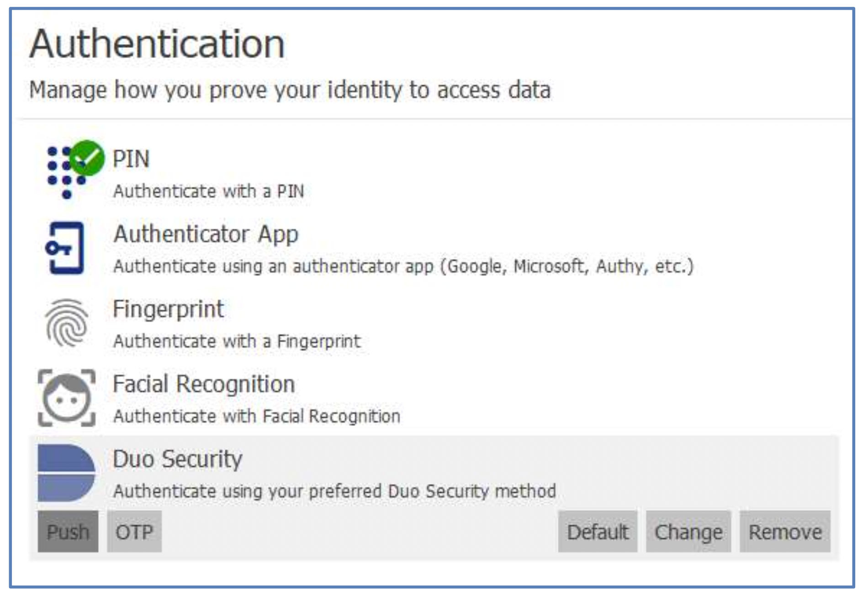This screenshot has height=596, width=868.
Task: Click the Duo Security logo icon
Action: pos(67,473)
